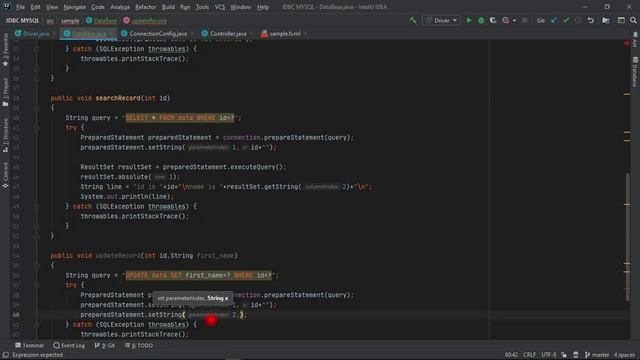Open the Refactor menu
This screenshot has height=360, width=640.
[145, 7]
